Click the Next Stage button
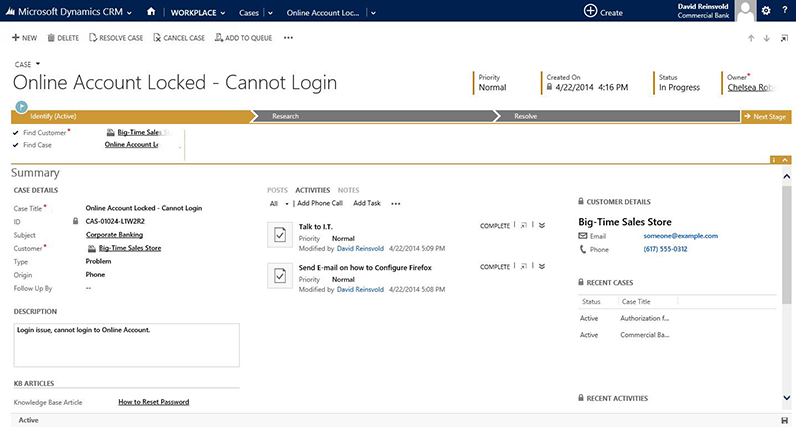Viewport: 796px width, 428px height. pos(766,117)
